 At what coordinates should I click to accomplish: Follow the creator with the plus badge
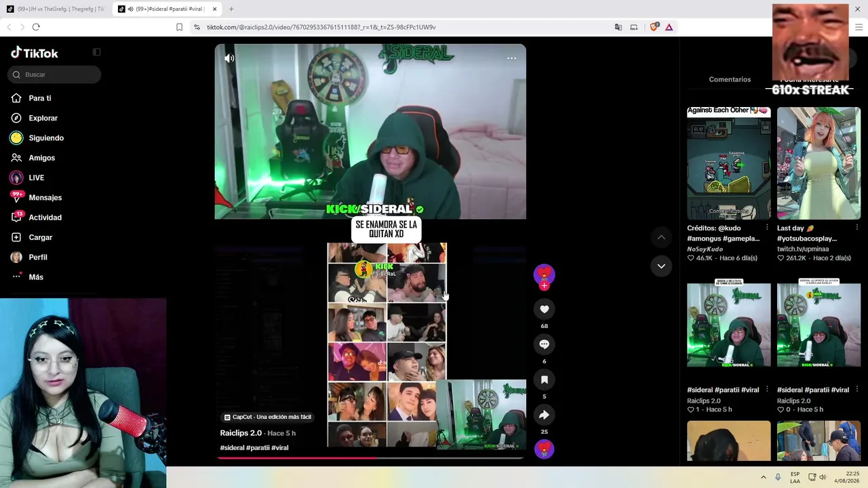544,285
